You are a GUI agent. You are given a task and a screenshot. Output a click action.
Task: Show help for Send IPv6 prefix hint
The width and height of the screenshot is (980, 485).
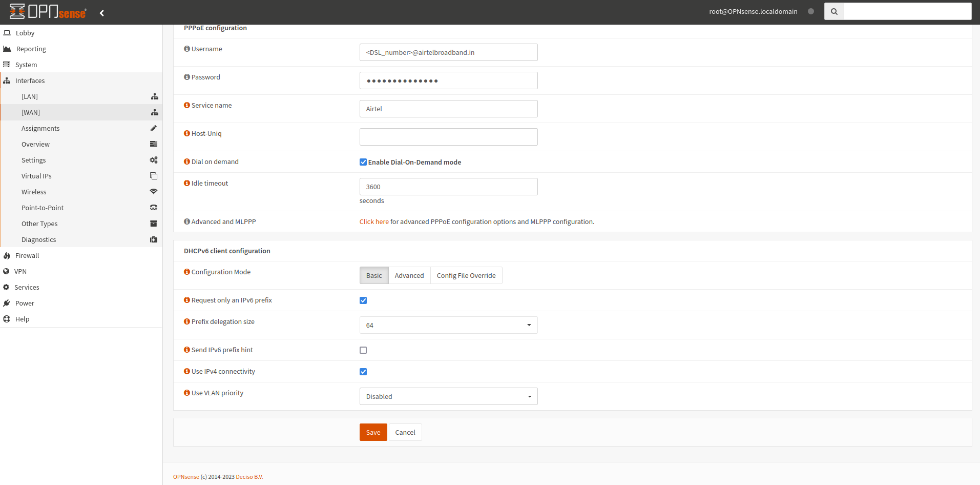click(187, 350)
